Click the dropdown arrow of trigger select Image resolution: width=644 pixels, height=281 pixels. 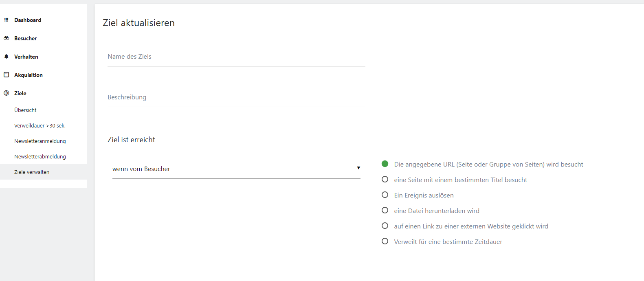358,168
